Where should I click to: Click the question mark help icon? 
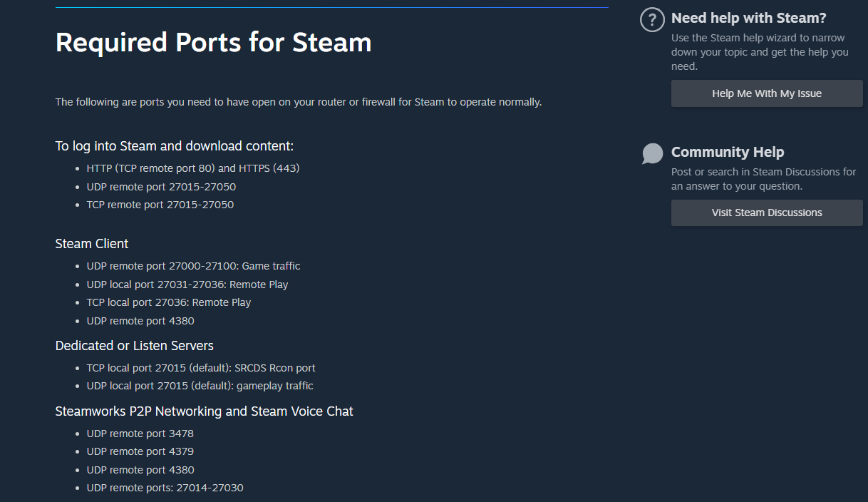pyautogui.click(x=652, y=20)
